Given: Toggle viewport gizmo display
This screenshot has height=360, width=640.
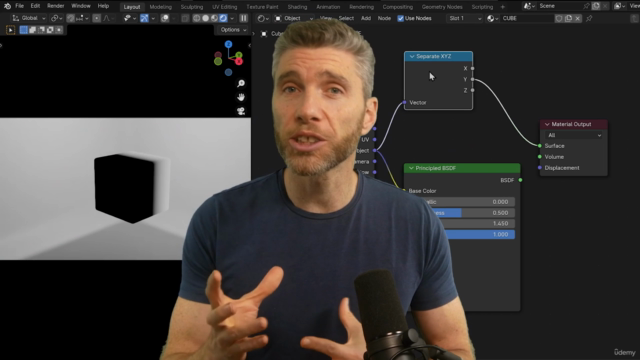Looking at the screenshot, I should point(144,18).
